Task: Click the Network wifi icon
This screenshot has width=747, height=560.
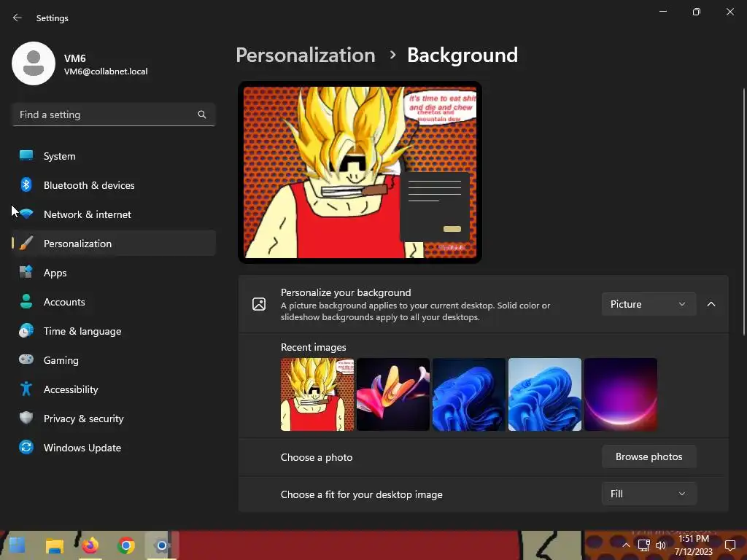Action: 26,214
